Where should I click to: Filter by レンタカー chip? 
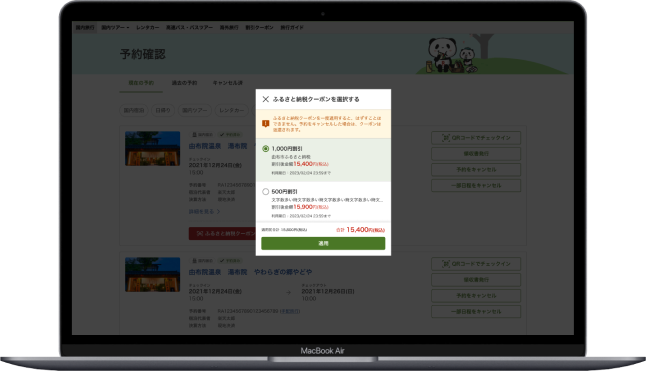click(x=232, y=110)
